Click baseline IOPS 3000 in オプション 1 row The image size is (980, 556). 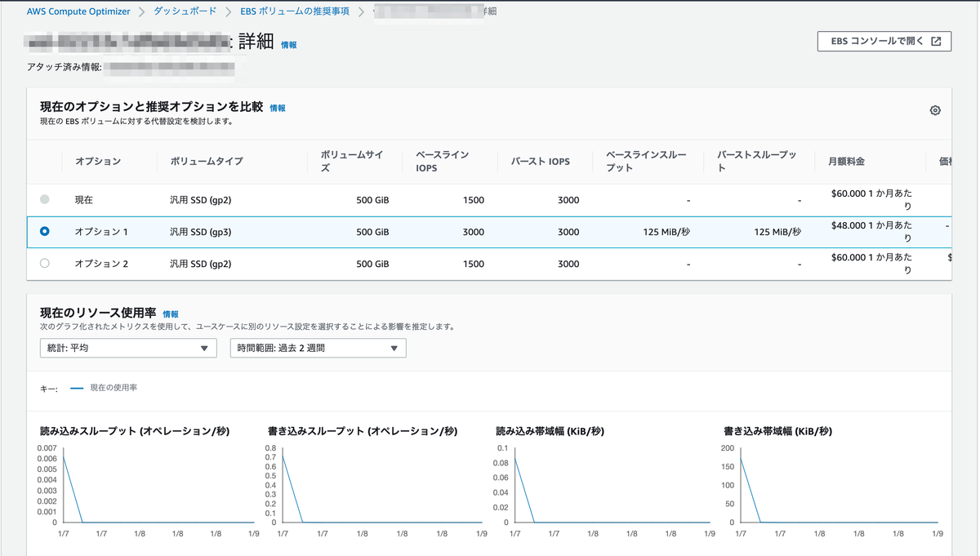click(x=473, y=232)
